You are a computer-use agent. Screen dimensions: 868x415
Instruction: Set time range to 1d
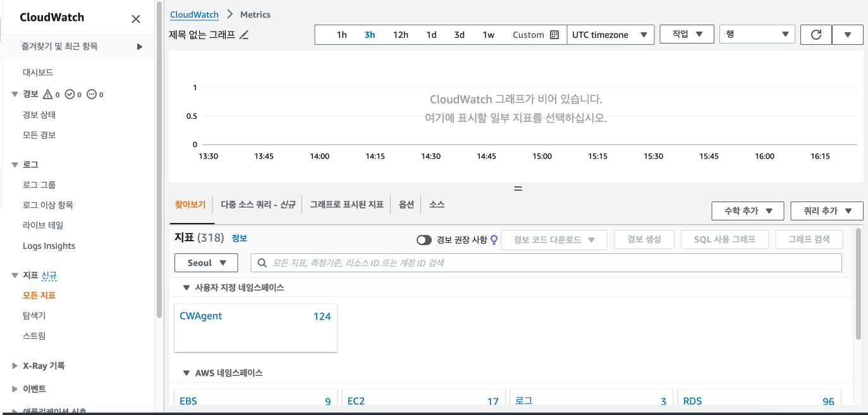pyautogui.click(x=431, y=35)
